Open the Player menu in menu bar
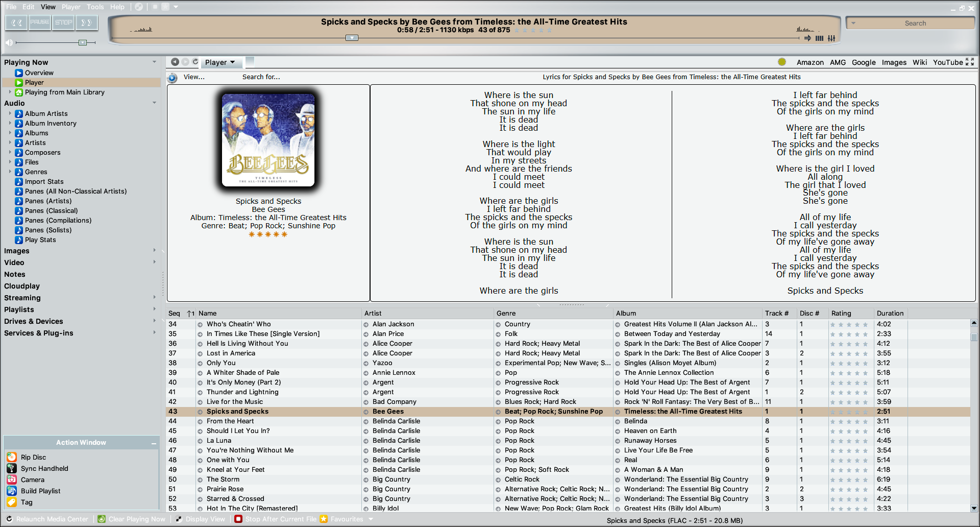 71,7
